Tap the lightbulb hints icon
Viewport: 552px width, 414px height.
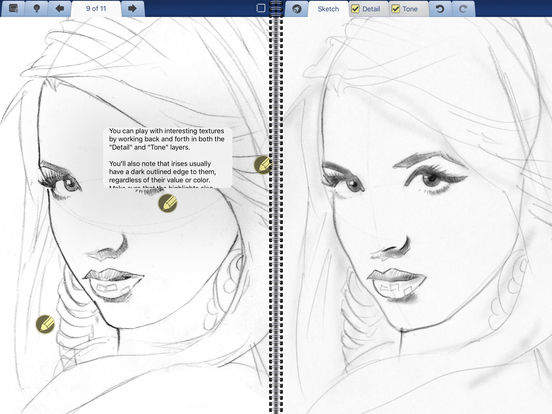click(x=37, y=8)
